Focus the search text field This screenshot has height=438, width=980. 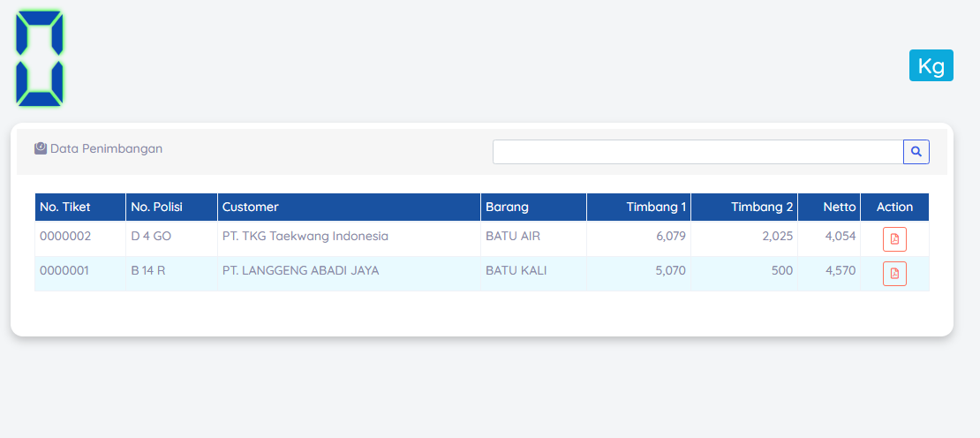pos(698,152)
